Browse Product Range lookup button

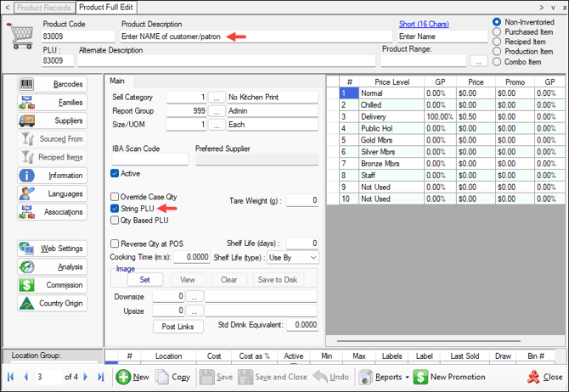pos(478,61)
